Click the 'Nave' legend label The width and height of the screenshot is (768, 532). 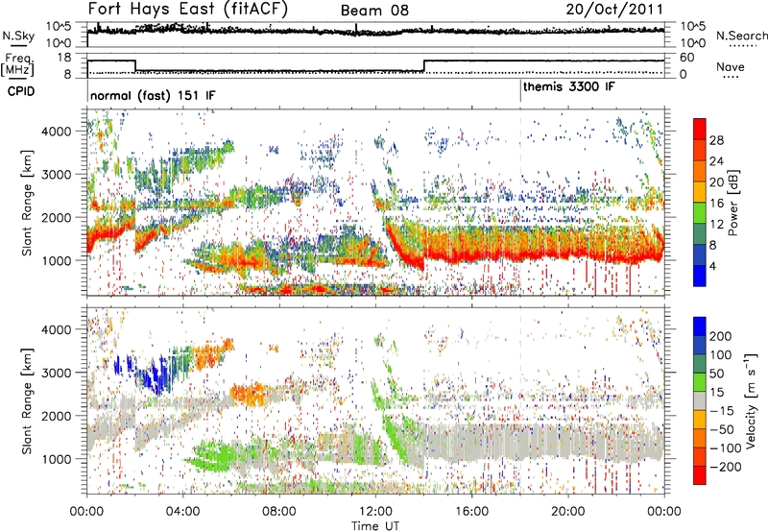pos(731,66)
